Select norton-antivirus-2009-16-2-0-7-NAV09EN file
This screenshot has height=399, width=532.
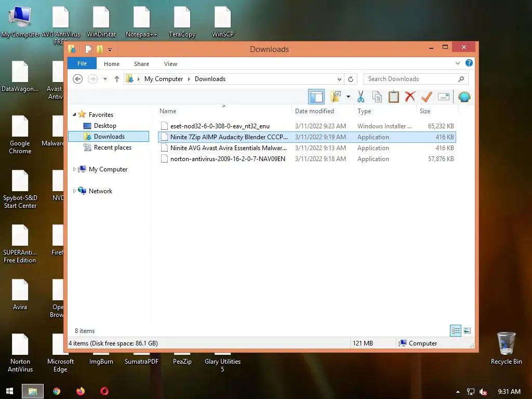(307, 158)
